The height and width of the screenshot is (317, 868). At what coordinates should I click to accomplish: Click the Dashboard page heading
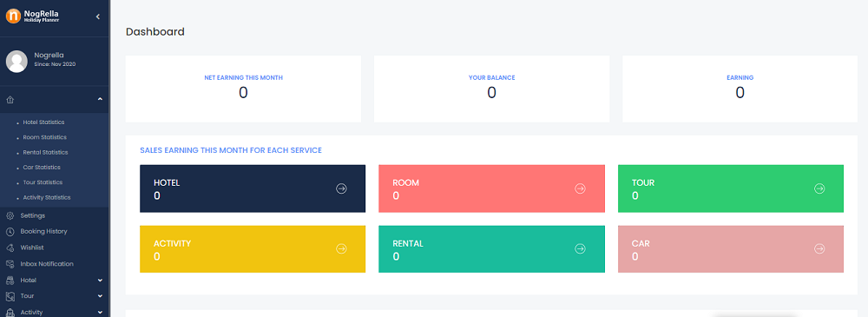tap(155, 31)
